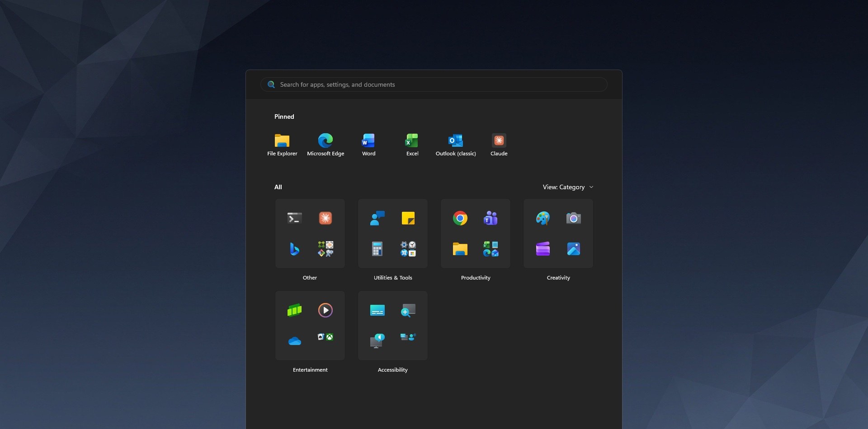The height and width of the screenshot is (429, 868).
Task: Open the green Game Bar icon in Entertainment
Action: coord(295,310)
